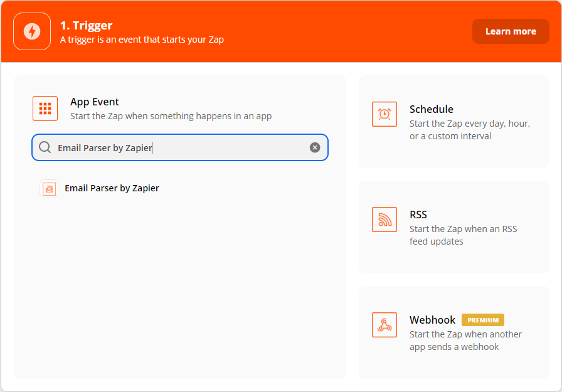This screenshot has height=392, width=562.
Task: Choose the RSS trigger option
Action: (x=453, y=227)
